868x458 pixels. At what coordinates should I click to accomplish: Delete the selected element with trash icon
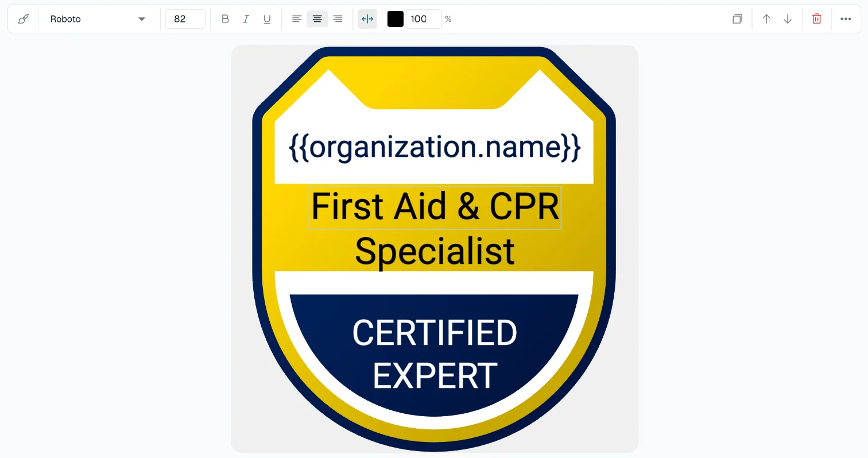(x=816, y=19)
